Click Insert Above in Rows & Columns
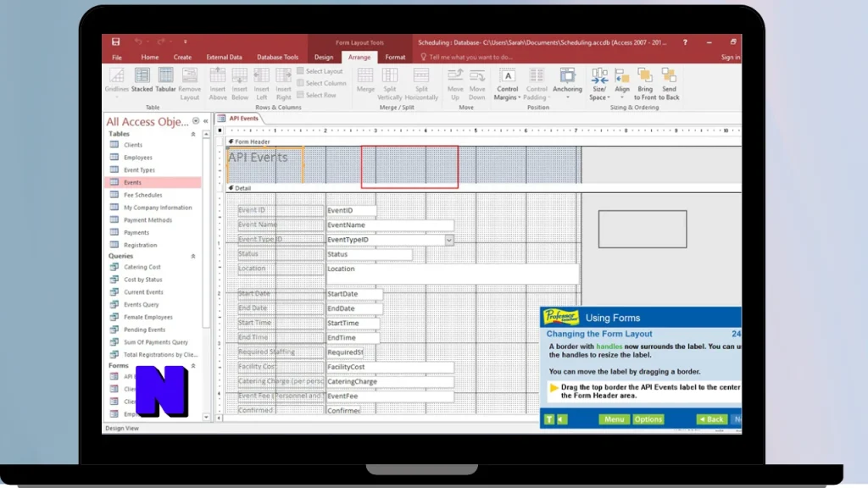 pyautogui.click(x=218, y=84)
